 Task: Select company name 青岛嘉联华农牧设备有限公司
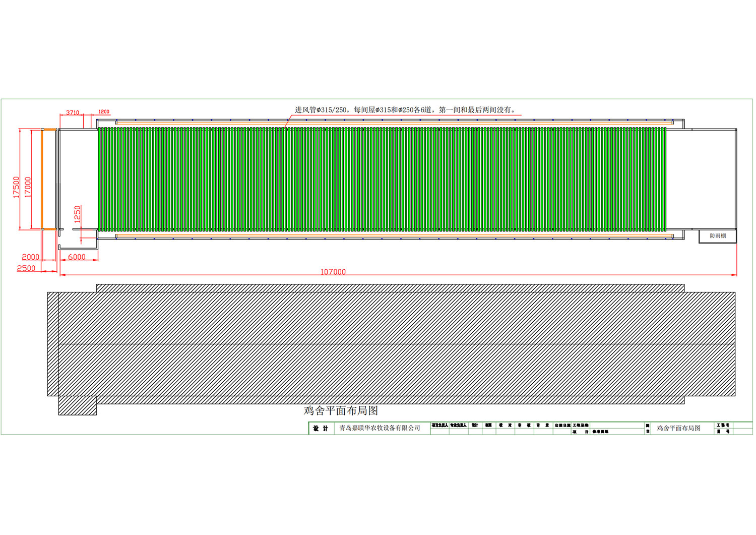pyautogui.click(x=380, y=428)
